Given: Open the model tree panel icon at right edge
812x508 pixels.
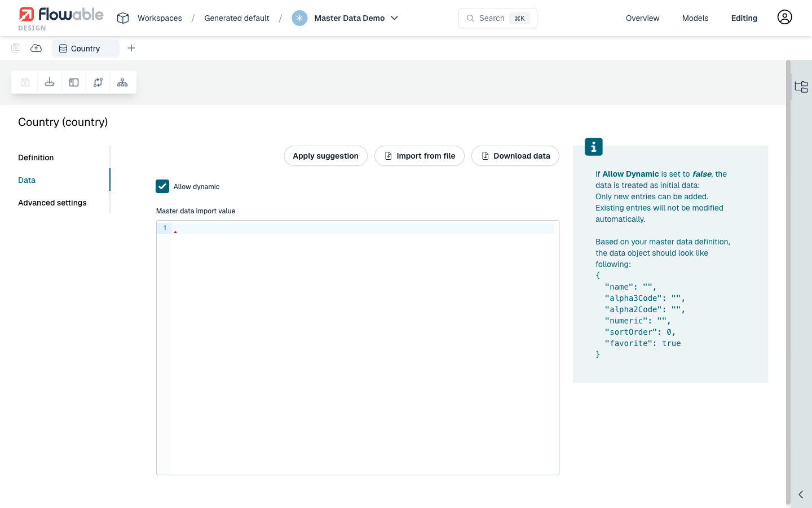Looking at the screenshot, I should coord(801,87).
